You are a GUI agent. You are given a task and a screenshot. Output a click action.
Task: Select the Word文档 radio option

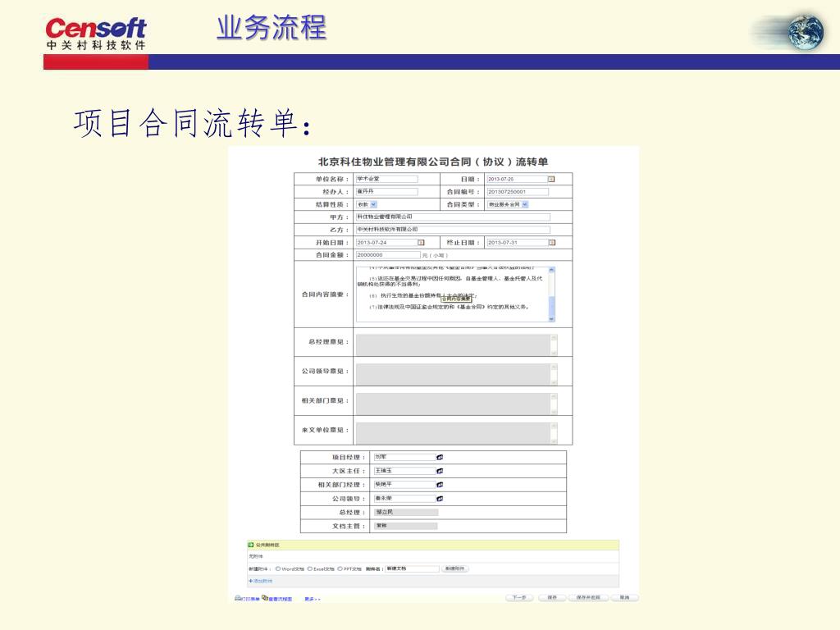278,568
